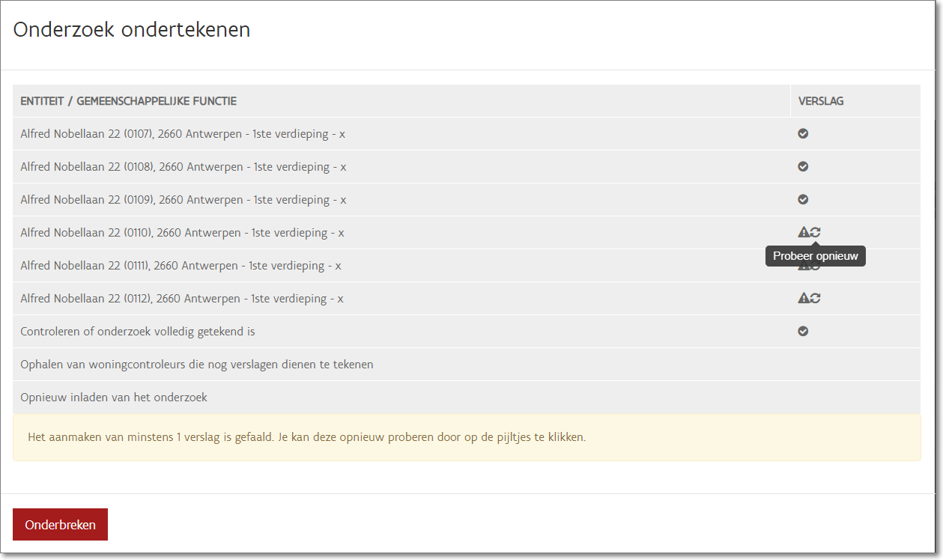Click checkmark beside 'Controleren of onderzoek volledig getekend'
This screenshot has height=560, width=943.
point(803,331)
